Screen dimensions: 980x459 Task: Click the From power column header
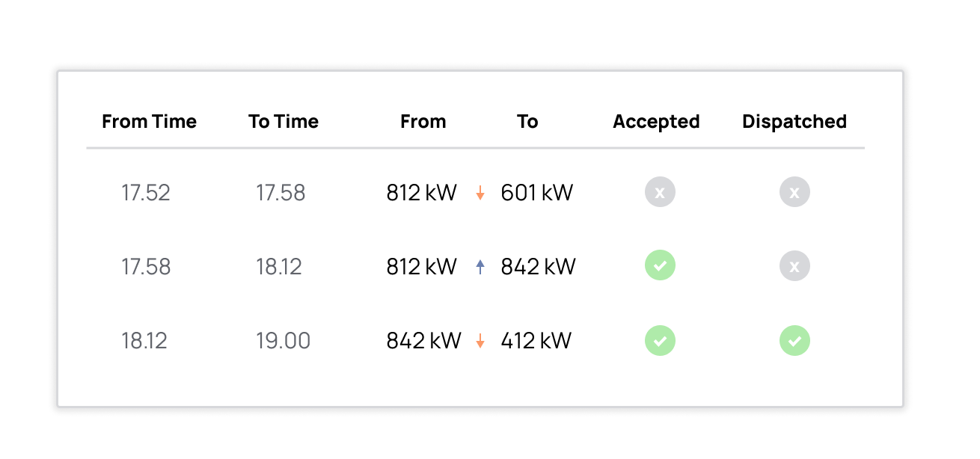[423, 122]
